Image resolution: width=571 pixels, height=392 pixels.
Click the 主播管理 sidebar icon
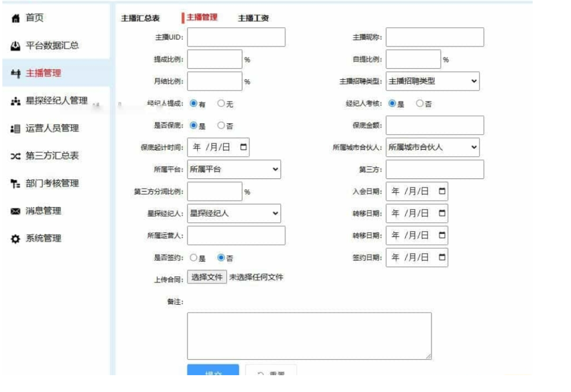click(x=16, y=73)
